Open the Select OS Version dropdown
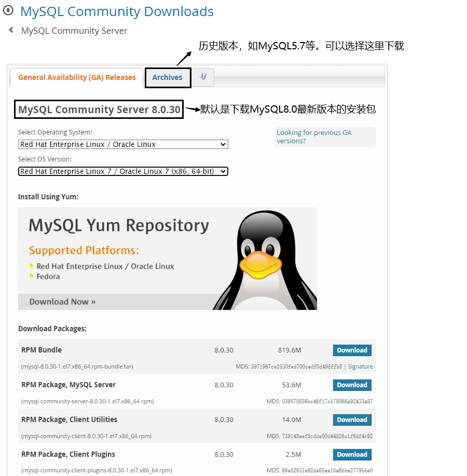The image size is (467, 476). tap(123, 171)
